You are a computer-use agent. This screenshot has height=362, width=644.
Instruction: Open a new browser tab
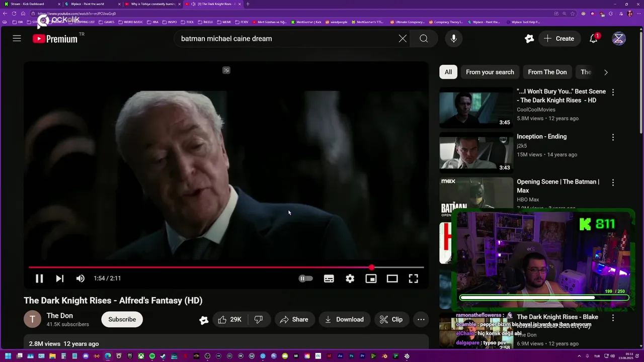tap(248, 4)
